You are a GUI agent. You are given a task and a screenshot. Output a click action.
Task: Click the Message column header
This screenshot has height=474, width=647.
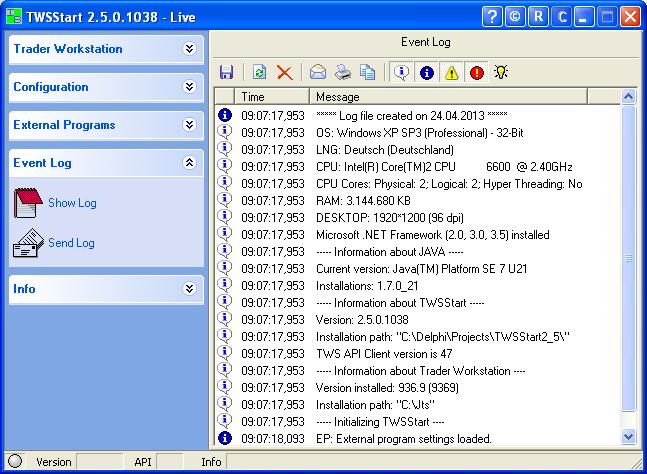pos(448,97)
